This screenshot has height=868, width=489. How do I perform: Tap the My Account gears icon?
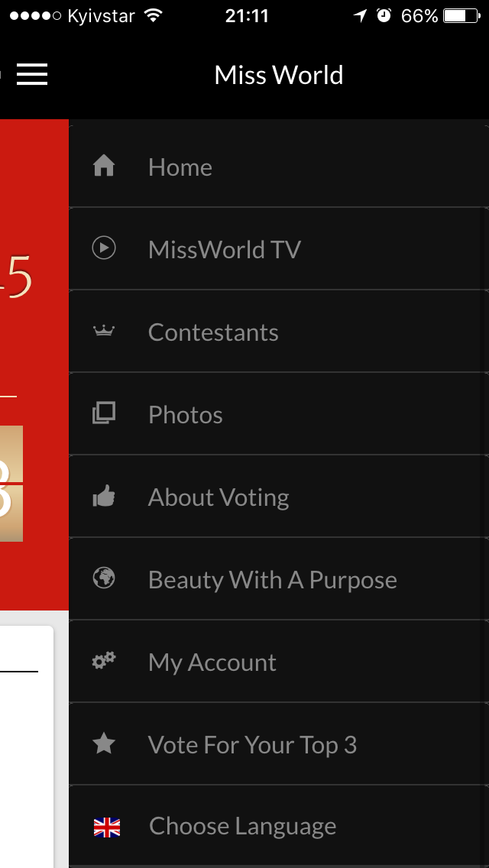pos(104,660)
